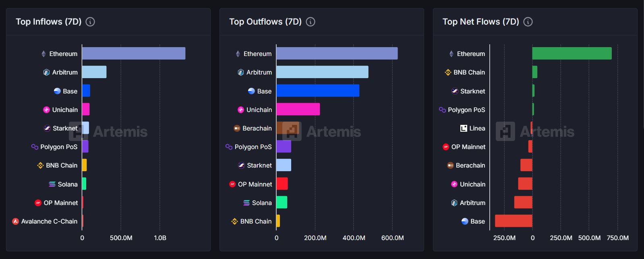Click the Solana logo in Top Inflows

(52, 184)
